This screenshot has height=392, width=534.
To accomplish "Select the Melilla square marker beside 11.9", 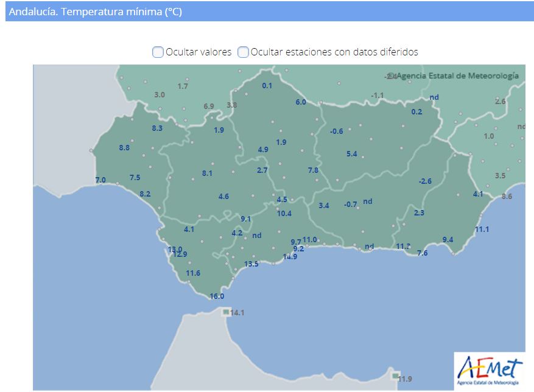I will point(395,376).
